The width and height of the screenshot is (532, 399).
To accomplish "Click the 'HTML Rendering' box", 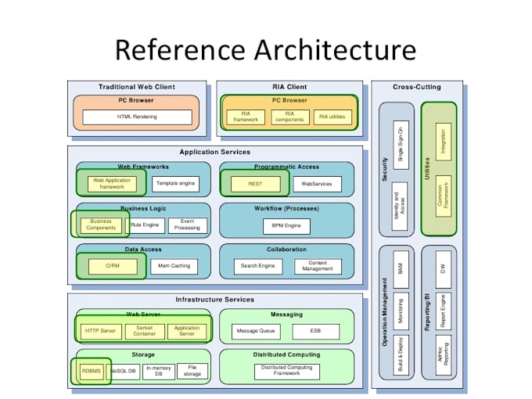I will tap(137, 117).
